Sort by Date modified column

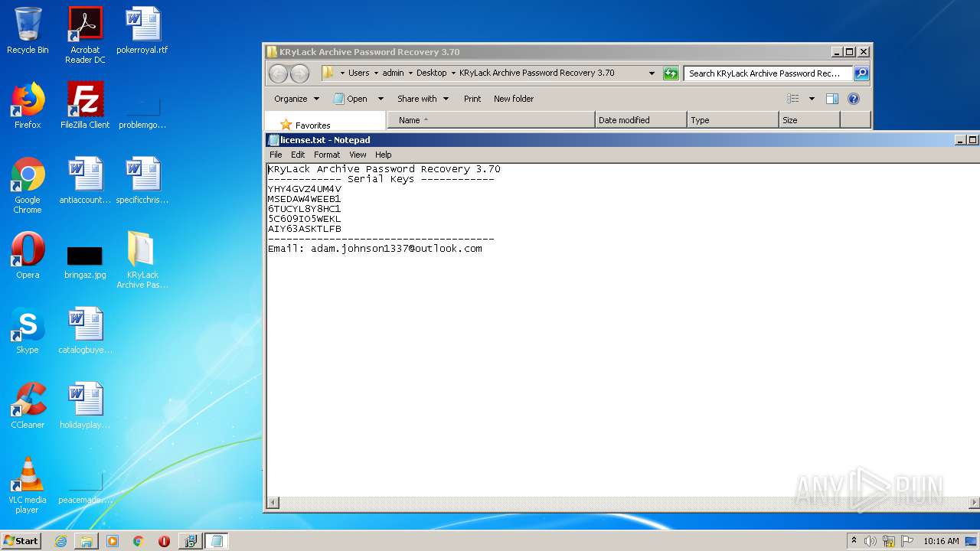coord(641,120)
